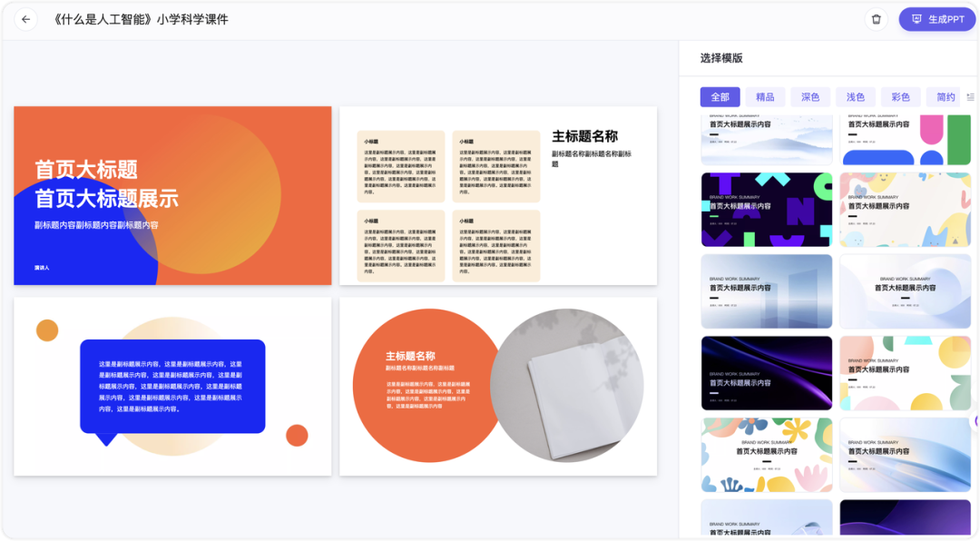This screenshot has width=980, height=541.
Task: Choose the dark purple letters template
Action: (767, 210)
